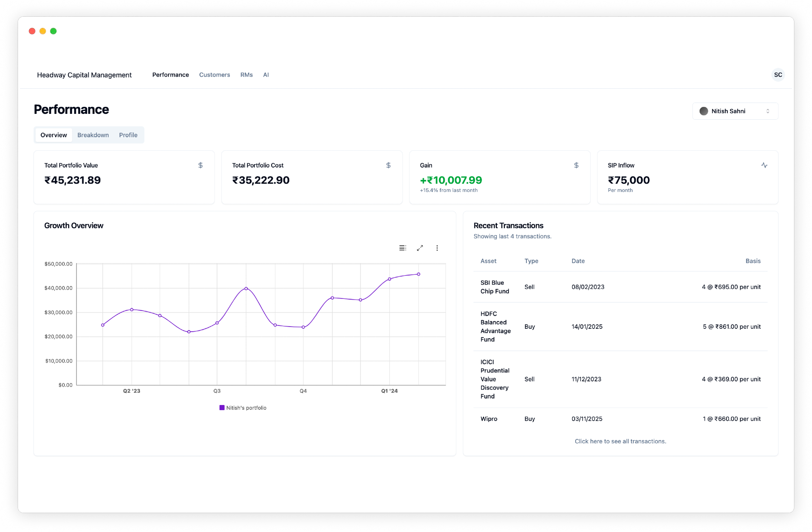Click the dollar icon on Total Portfolio Cost card

(388, 166)
